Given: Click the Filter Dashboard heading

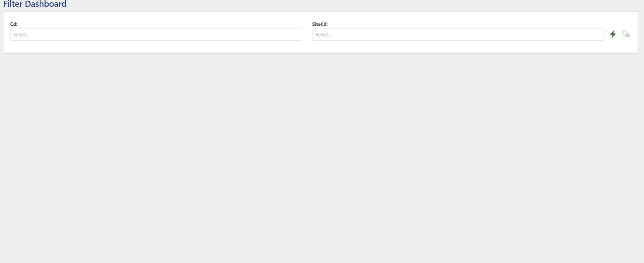Looking at the screenshot, I should pos(35,4).
